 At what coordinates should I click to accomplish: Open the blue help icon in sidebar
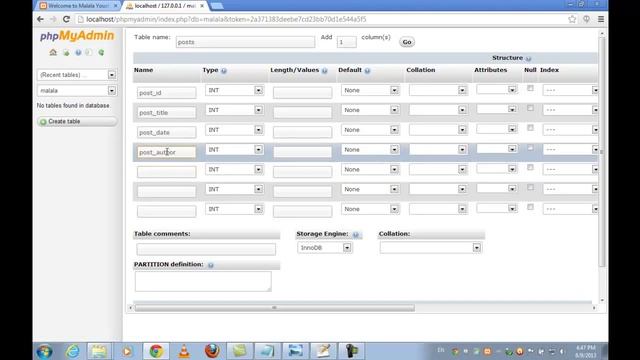point(78,53)
